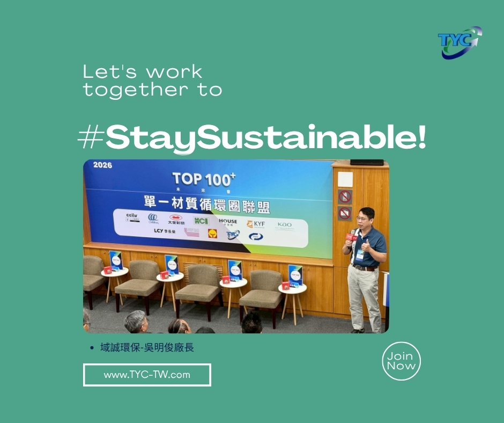
Task: Click the 2026 label in photo
Action: click(x=102, y=165)
